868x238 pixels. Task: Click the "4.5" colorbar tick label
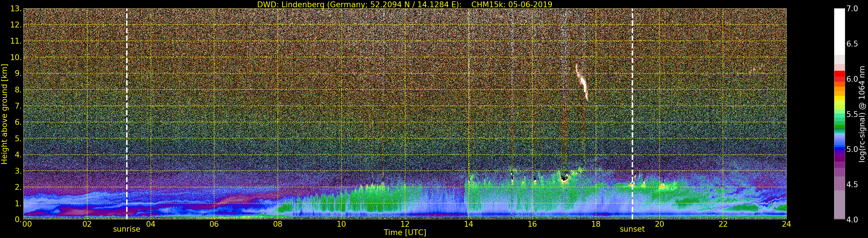coord(852,184)
